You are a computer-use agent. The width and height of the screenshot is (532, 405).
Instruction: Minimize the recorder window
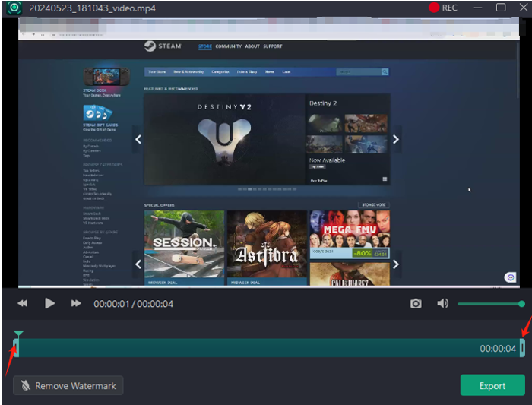(478, 8)
